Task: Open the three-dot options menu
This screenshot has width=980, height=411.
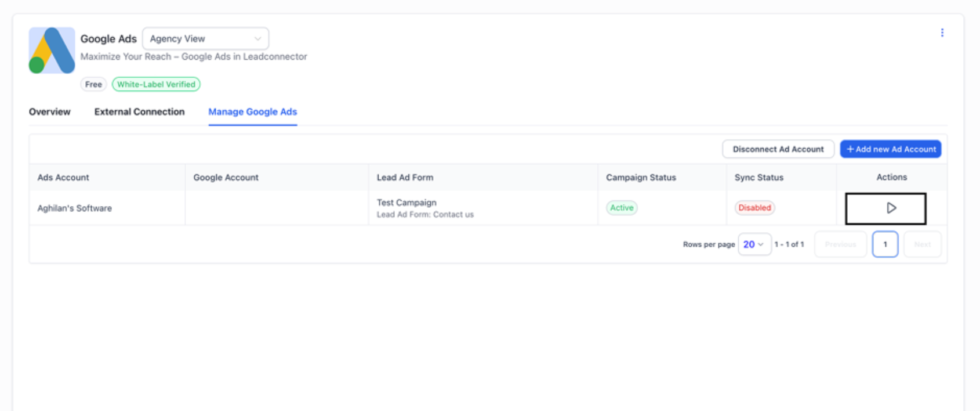Action: (x=942, y=33)
